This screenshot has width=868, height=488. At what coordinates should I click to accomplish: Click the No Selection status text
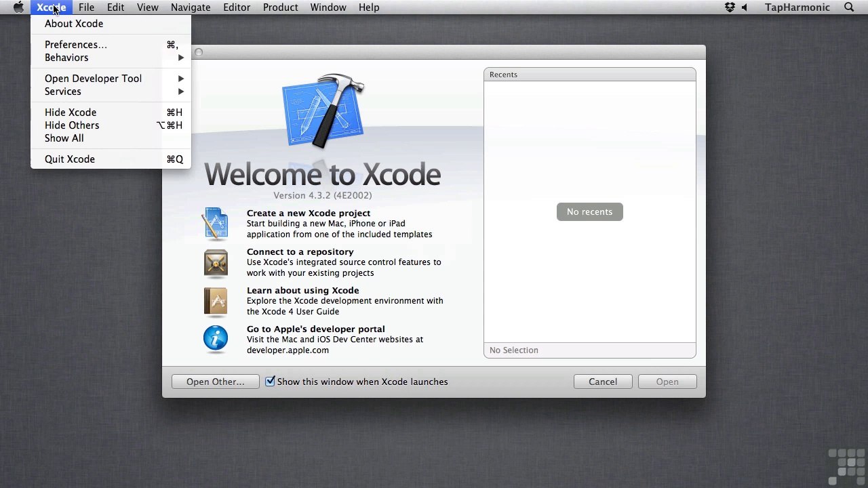point(514,350)
